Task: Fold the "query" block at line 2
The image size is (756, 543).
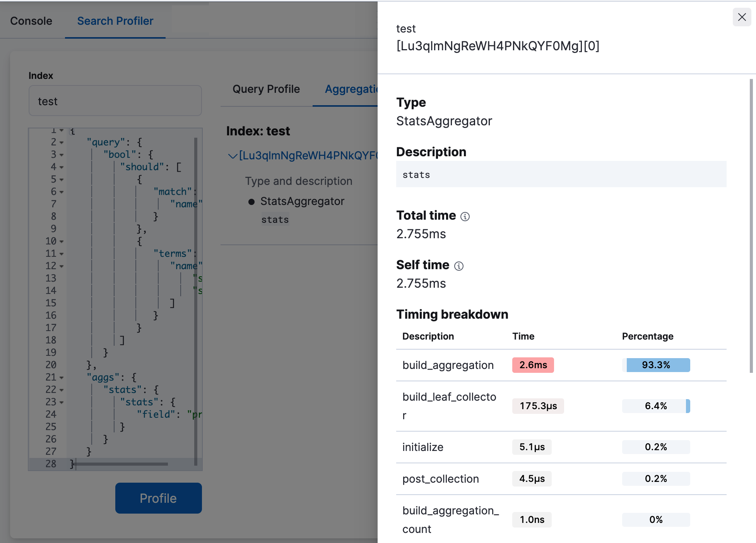Action: pyautogui.click(x=62, y=143)
